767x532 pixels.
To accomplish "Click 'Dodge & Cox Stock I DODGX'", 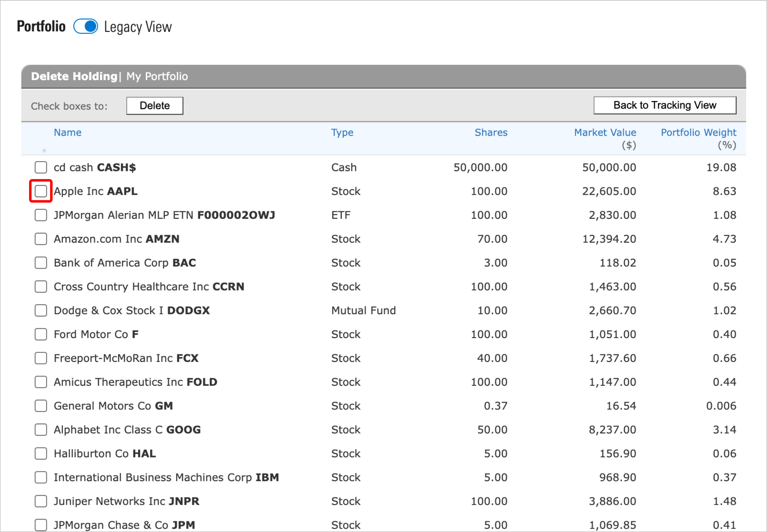I will 132,310.
